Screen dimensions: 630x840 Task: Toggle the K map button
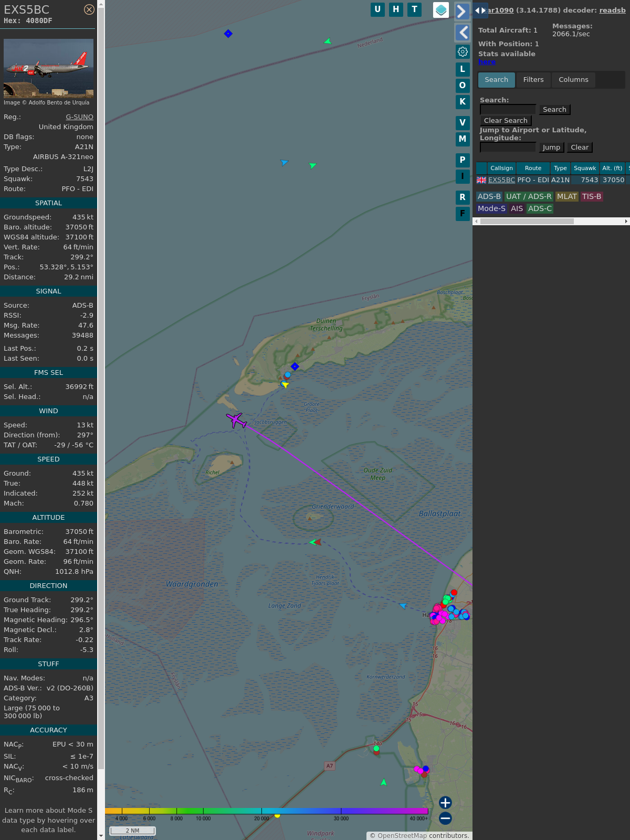[463, 102]
